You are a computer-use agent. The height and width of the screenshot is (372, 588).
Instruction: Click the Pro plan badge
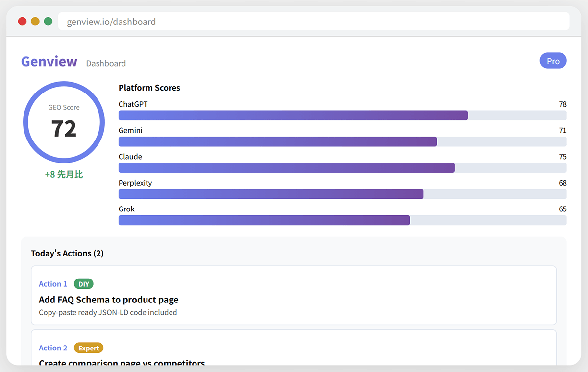coord(553,61)
